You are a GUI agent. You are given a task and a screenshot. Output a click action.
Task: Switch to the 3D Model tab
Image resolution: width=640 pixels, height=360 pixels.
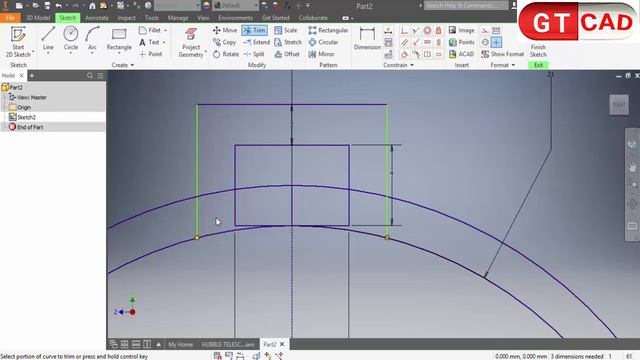pos(38,18)
